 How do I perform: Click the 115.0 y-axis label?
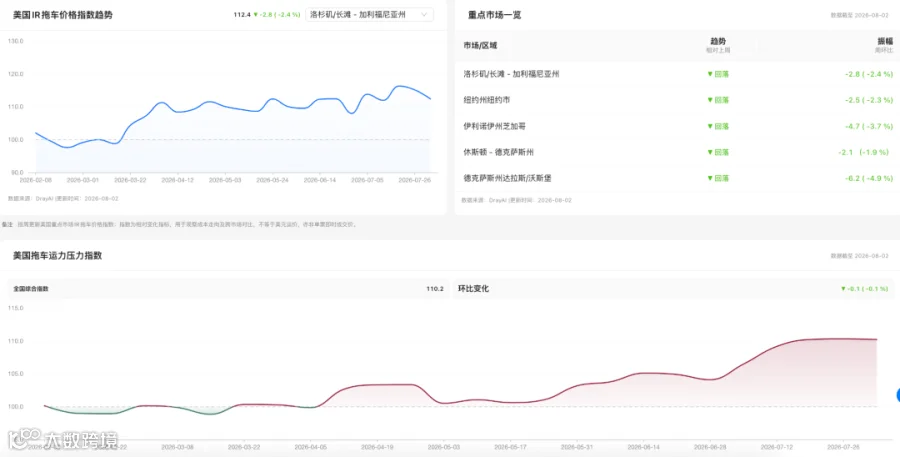(x=15, y=308)
